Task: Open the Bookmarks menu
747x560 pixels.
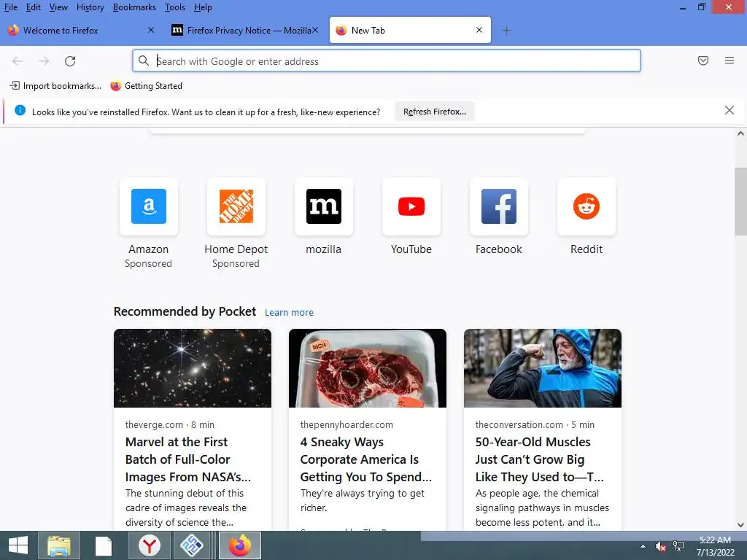Action: [134, 7]
